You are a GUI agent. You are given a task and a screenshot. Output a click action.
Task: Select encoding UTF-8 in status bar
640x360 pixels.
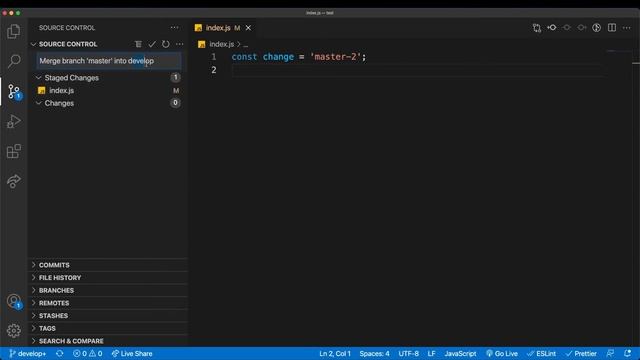(x=409, y=353)
